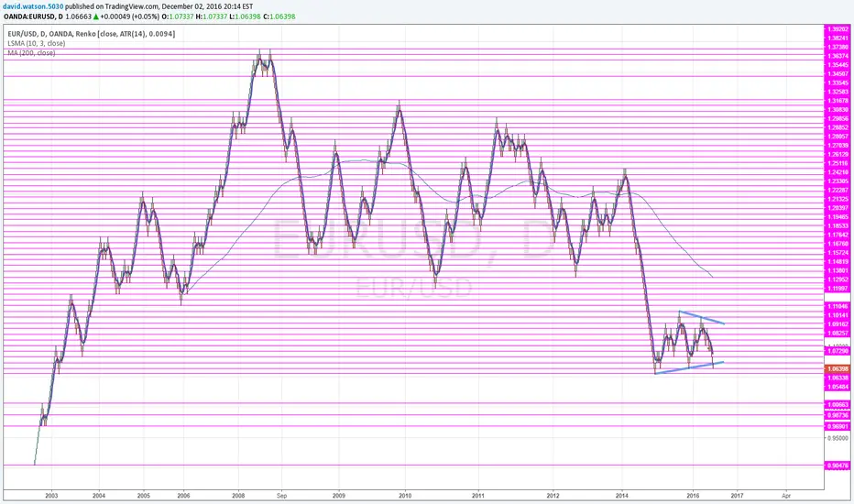Click the 2010 label on time axis
This screenshot has width=854, height=504.
click(x=405, y=496)
